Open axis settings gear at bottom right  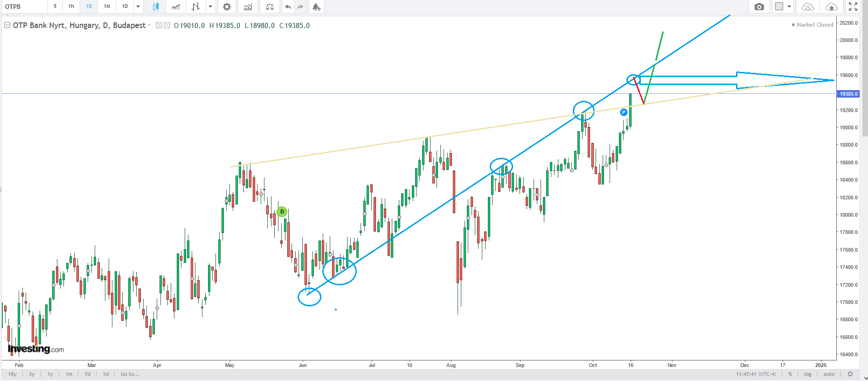pos(850,374)
